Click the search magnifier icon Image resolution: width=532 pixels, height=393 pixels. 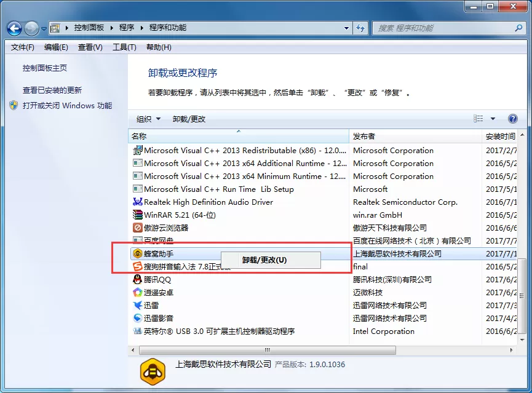pyautogui.click(x=518, y=28)
